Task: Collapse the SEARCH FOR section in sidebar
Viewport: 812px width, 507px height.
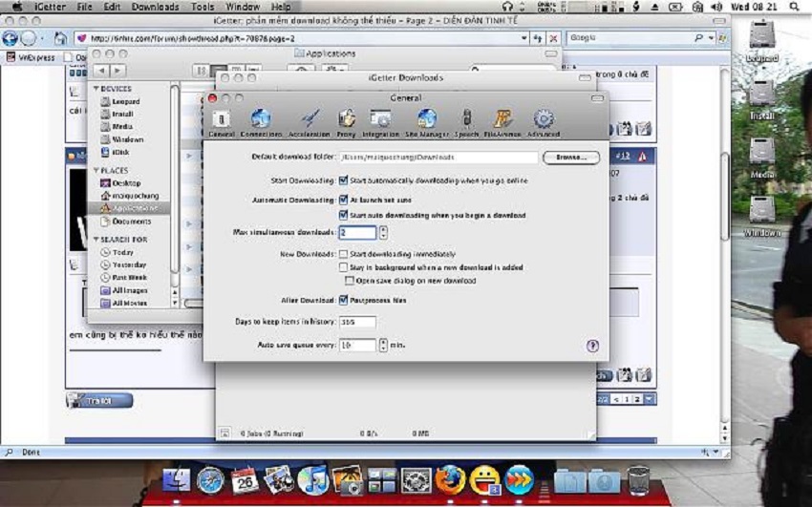Action: 96,240
